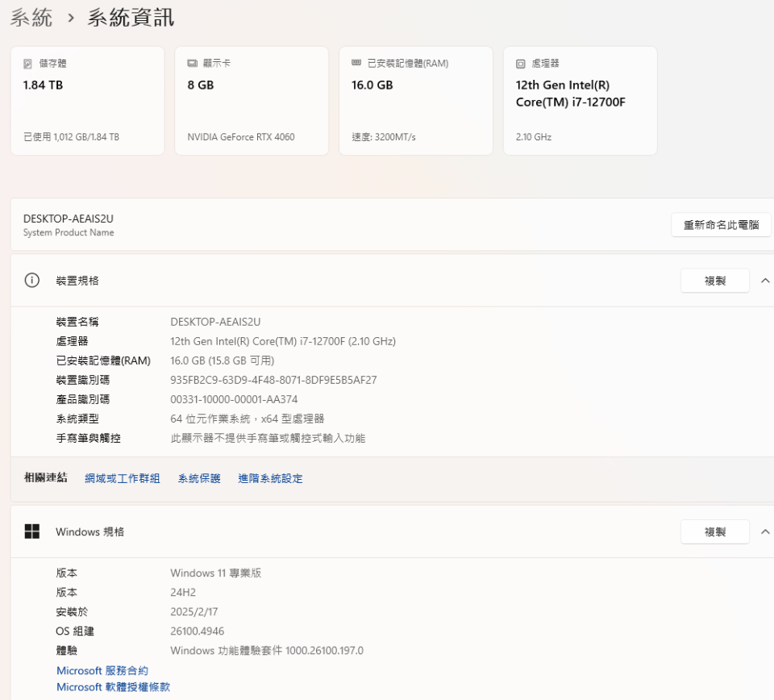774x700 pixels.
Task: Click 已使用 1,012 GB/1.84 TB text
Action: 72,137
